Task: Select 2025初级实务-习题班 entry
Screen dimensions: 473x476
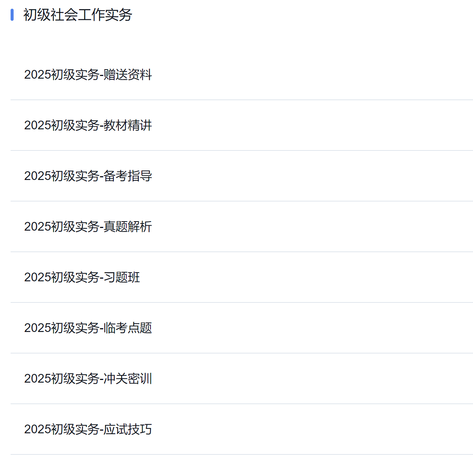Action: click(x=82, y=277)
